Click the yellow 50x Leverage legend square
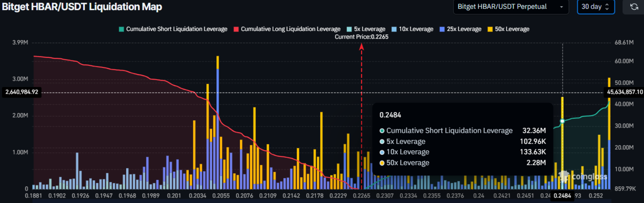 (490, 29)
